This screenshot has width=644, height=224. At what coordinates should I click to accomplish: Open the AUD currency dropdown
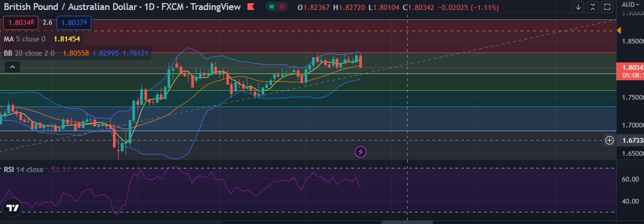(x=631, y=4)
